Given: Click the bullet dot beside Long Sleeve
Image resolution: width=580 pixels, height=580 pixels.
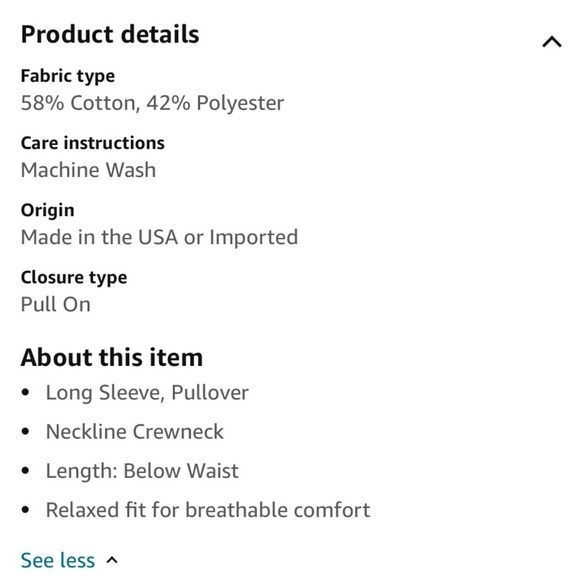Looking at the screenshot, I should coord(25,392).
